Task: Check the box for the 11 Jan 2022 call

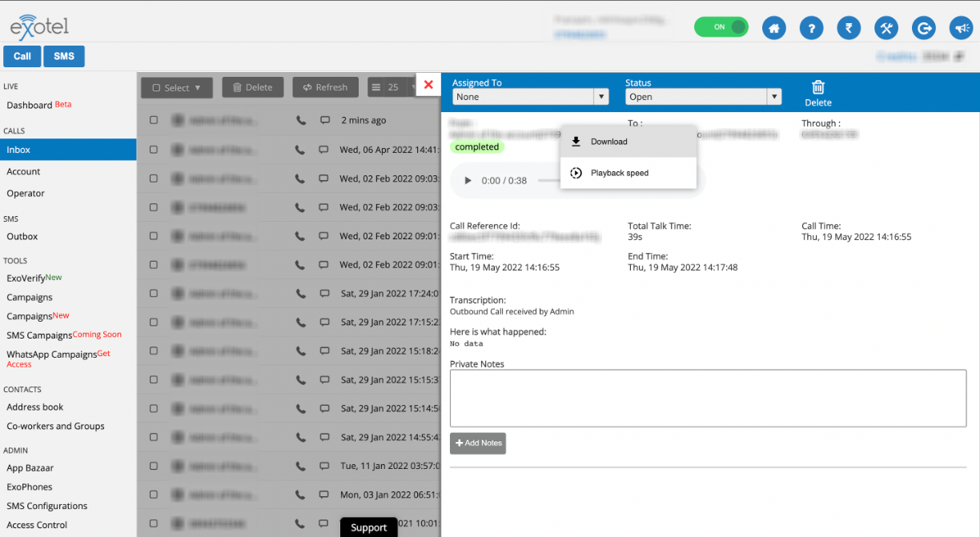Action: pyautogui.click(x=154, y=466)
